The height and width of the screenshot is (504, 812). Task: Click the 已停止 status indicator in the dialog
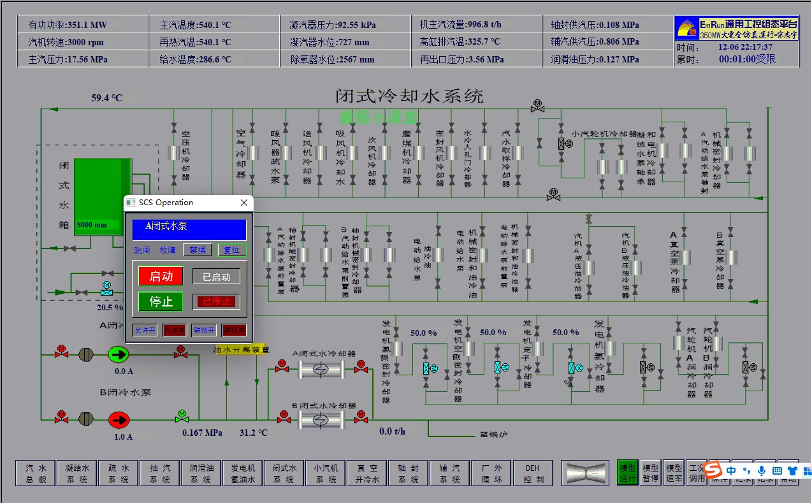[216, 301]
